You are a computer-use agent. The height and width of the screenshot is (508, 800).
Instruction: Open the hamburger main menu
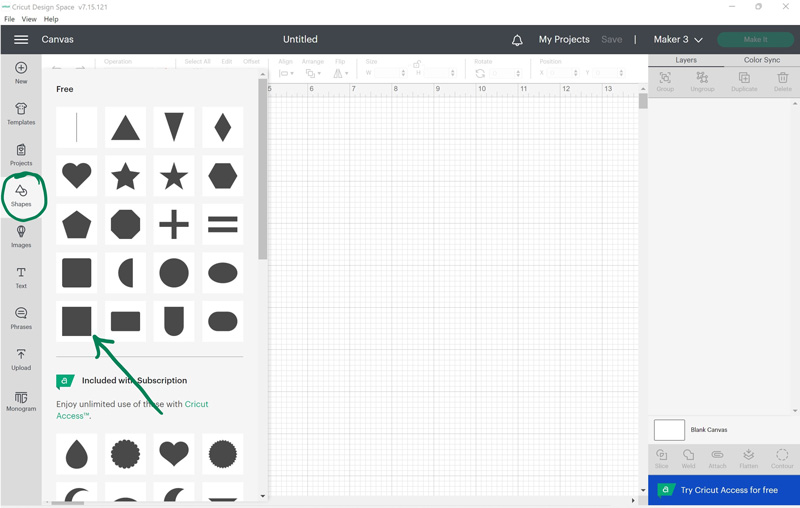click(x=21, y=39)
